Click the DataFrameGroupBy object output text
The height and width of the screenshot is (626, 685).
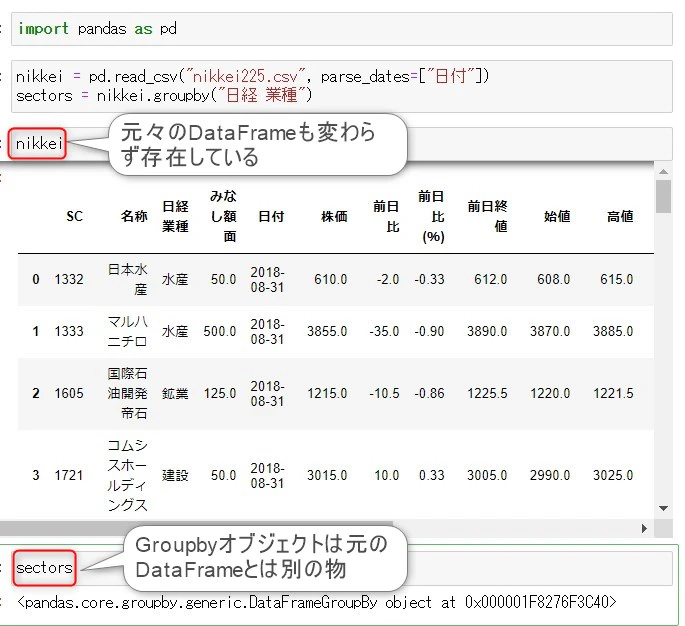pos(317,602)
